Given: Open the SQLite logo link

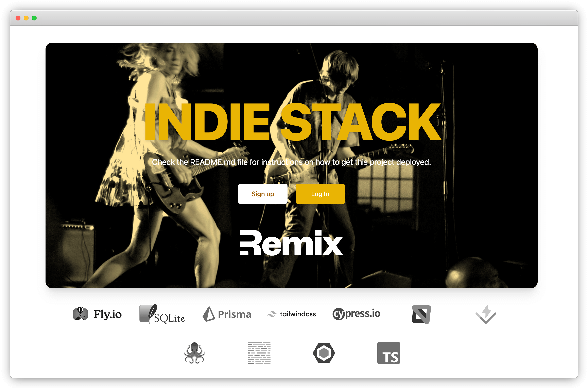Looking at the screenshot, I should tap(162, 314).
